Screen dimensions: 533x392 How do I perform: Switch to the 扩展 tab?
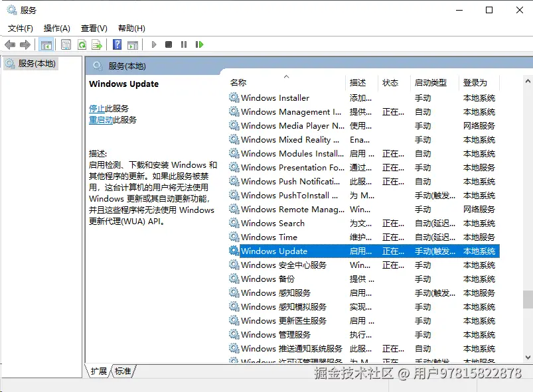tap(98, 372)
